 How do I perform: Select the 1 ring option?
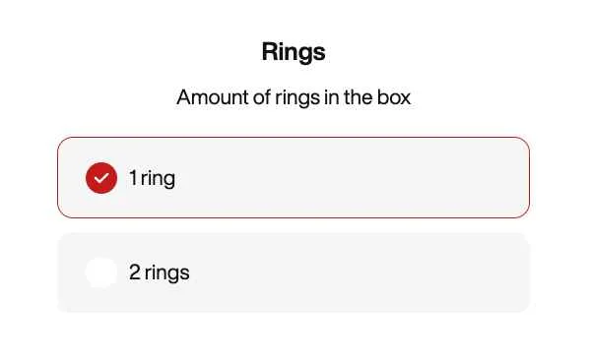[294, 178]
